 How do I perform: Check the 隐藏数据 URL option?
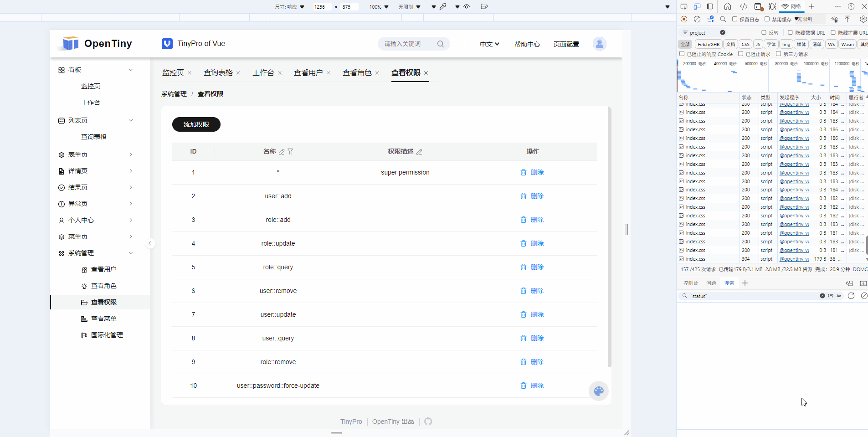790,32
